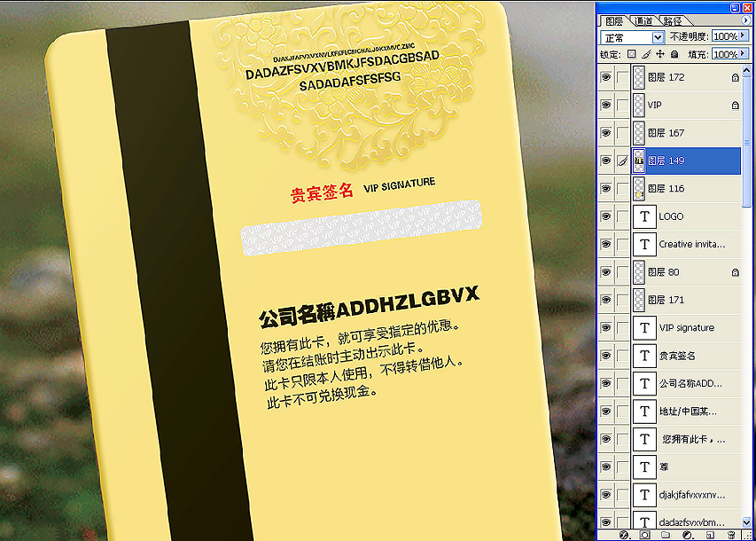This screenshot has width=756, height=541.
Task: Lock layer position
Action: click(660, 54)
